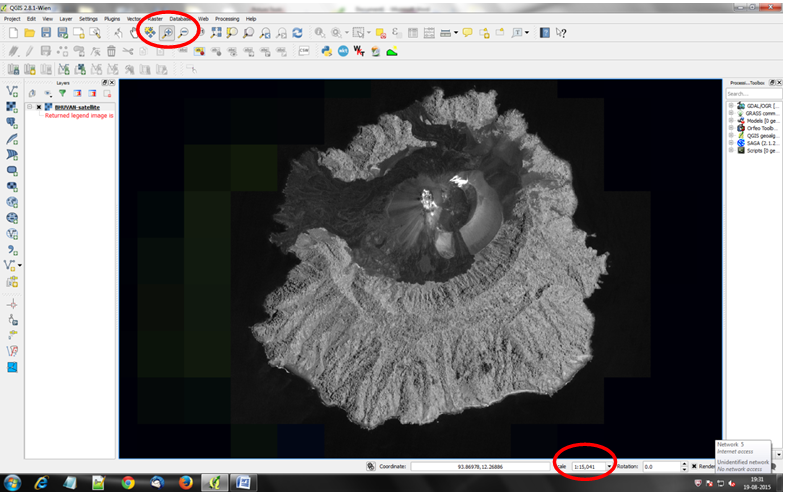Screen dimensions: 787x495
Task: Click Add WMS/WMTS Layer globe icon
Action: pyautogui.click(x=12, y=202)
